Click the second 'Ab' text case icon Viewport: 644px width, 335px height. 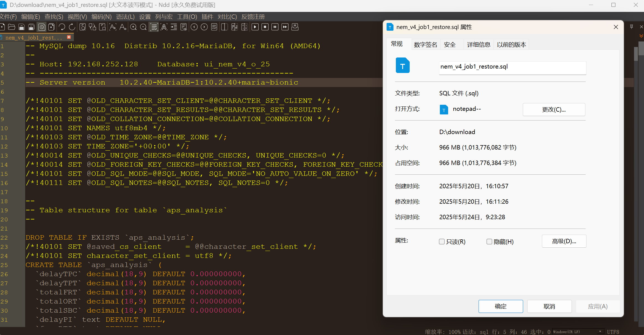click(x=123, y=27)
